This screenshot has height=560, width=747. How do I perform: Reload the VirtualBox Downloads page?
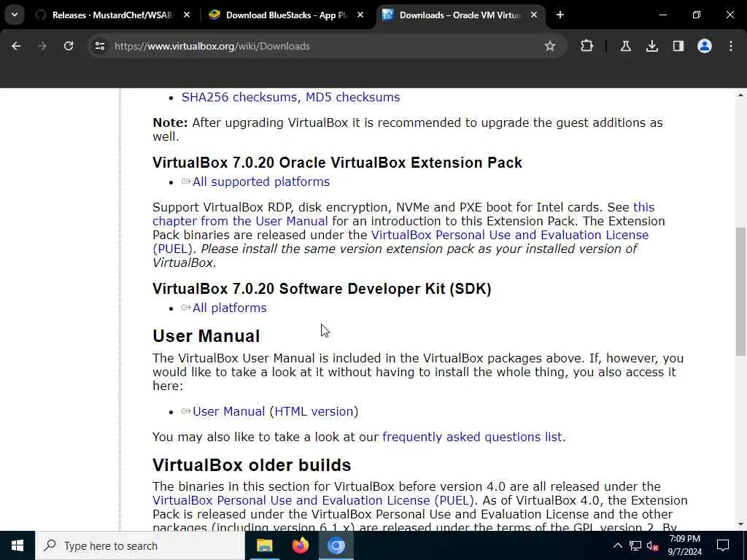[x=69, y=46]
